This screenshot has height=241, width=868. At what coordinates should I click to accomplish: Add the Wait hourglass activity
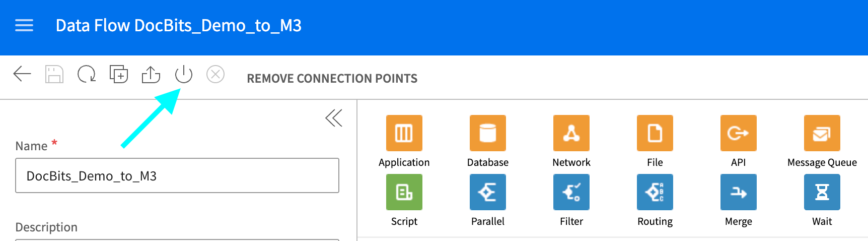coord(822,192)
